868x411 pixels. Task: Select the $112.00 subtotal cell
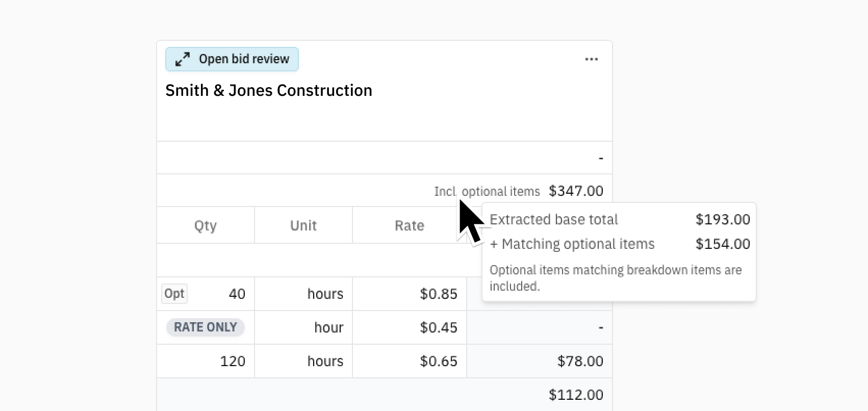pyautogui.click(x=576, y=394)
